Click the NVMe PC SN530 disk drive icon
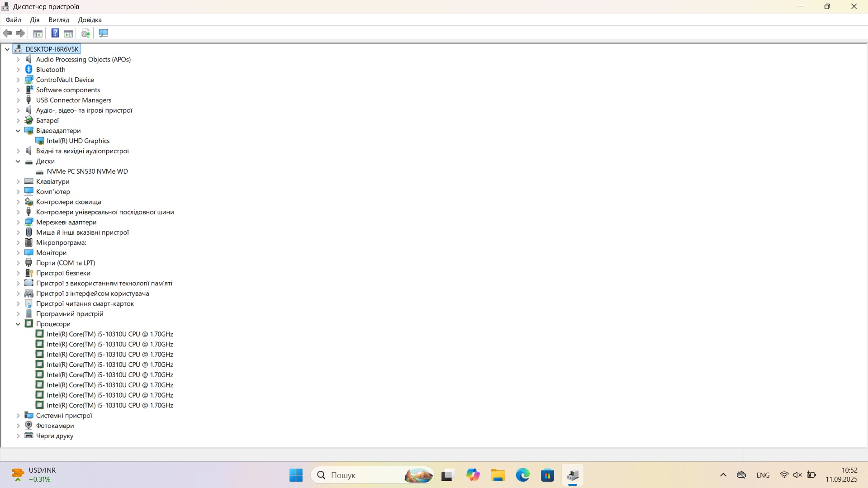The height and width of the screenshot is (488, 868). [x=40, y=171]
